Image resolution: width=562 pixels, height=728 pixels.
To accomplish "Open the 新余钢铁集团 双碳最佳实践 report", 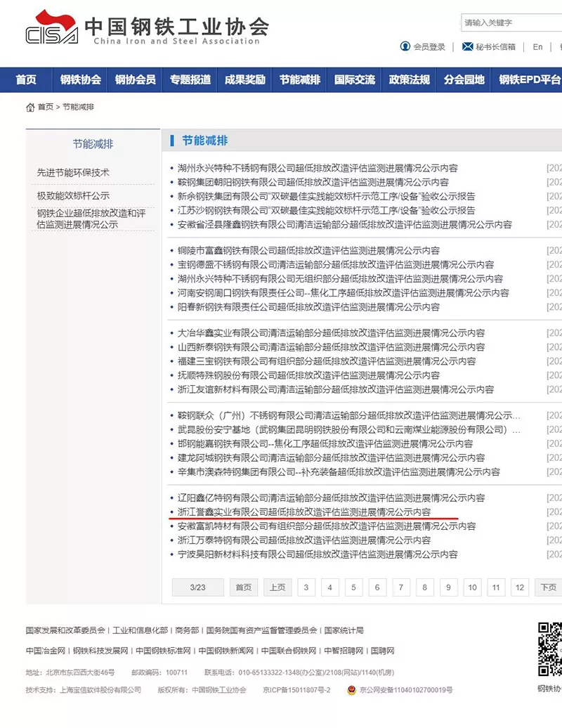I will pyautogui.click(x=326, y=196).
